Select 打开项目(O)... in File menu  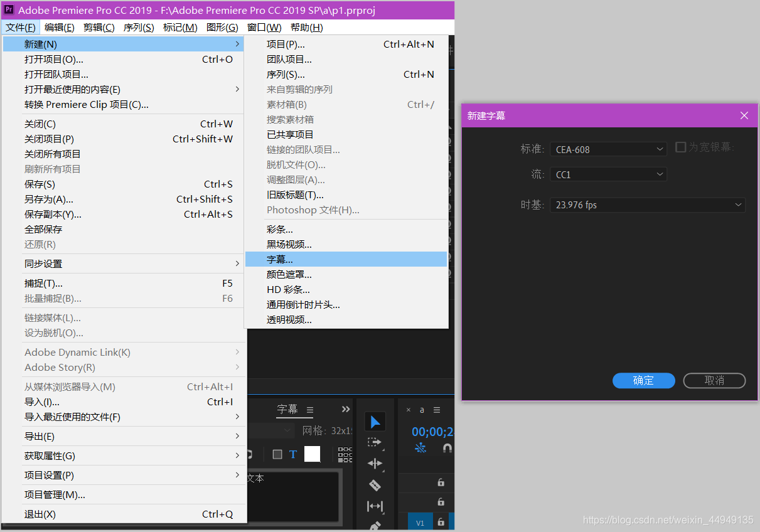point(124,59)
